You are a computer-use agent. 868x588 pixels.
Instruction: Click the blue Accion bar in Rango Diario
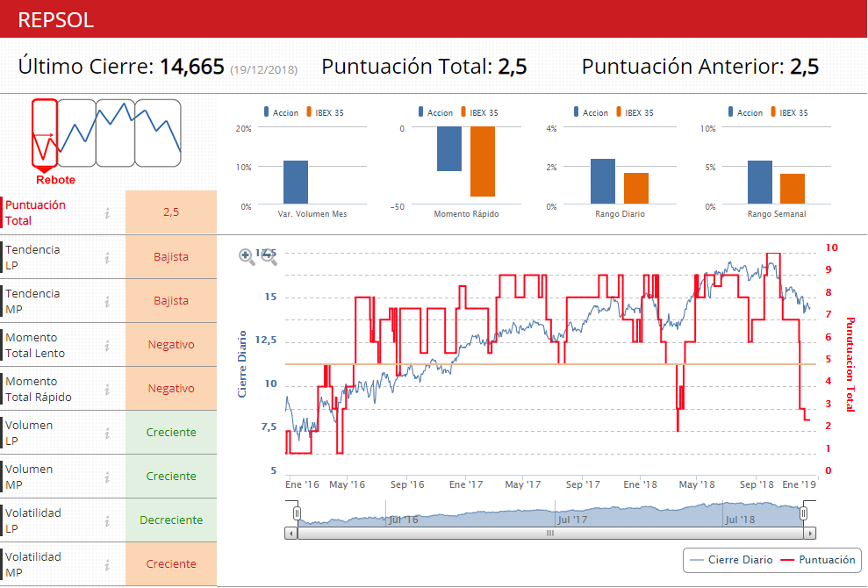coord(603,181)
